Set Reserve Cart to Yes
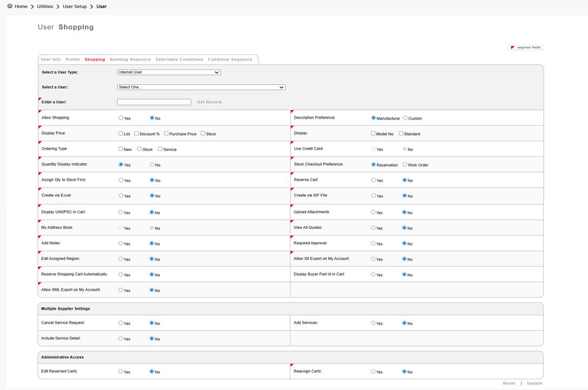This screenshot has height=390, width=588. tap(374, 180)
